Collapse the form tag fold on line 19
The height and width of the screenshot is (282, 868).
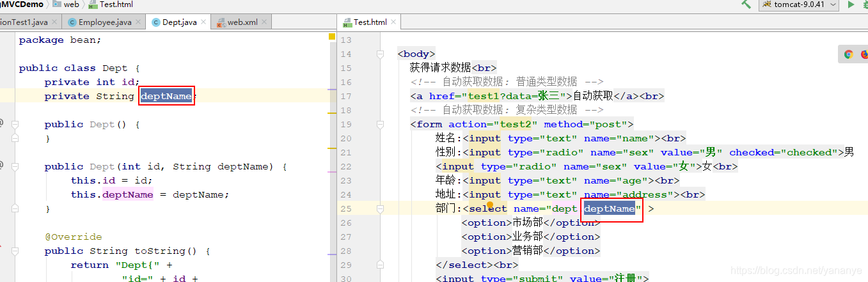(379, 124)
